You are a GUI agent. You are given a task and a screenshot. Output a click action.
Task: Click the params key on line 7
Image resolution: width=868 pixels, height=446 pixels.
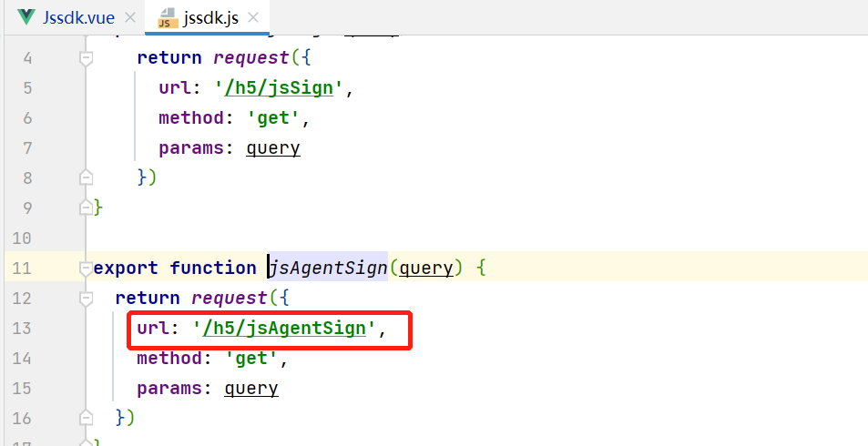[191, 148]
